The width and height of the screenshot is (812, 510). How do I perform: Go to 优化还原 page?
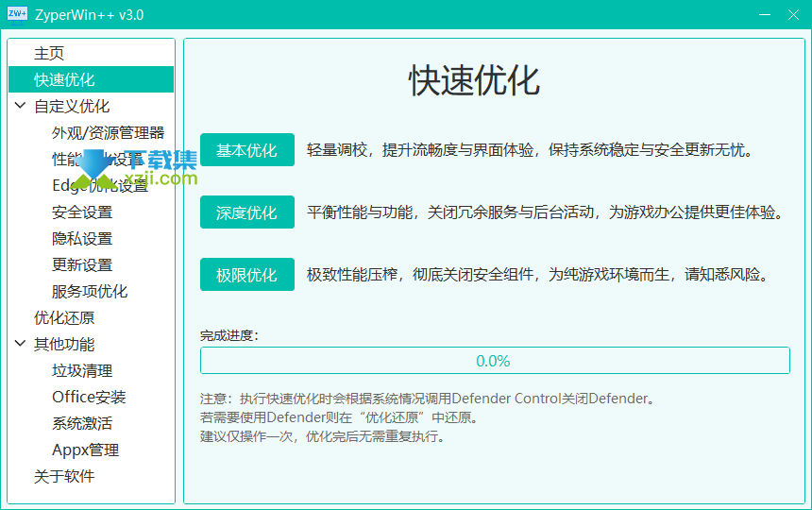click(64, 317)
